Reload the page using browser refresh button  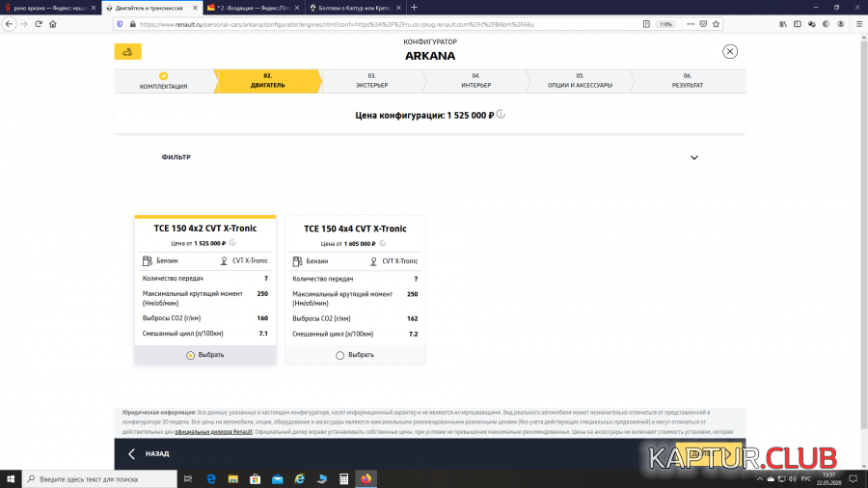41,23
